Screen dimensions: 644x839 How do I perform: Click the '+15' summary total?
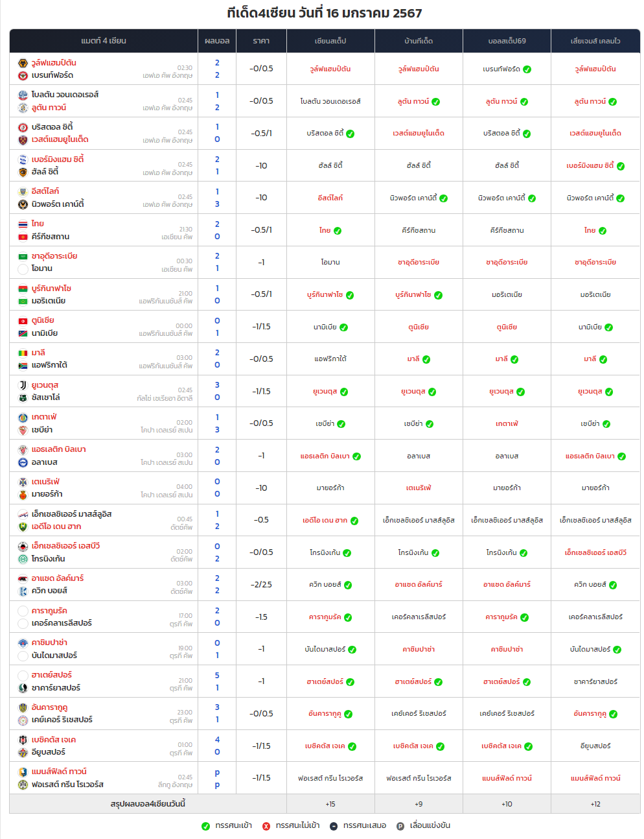pyautogui.click(x=330, y=804)
